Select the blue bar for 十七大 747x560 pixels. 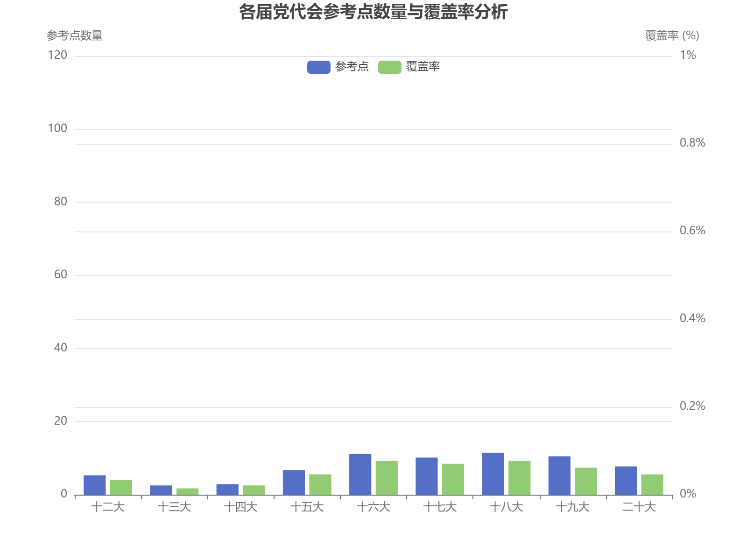(x=427, y=476)
